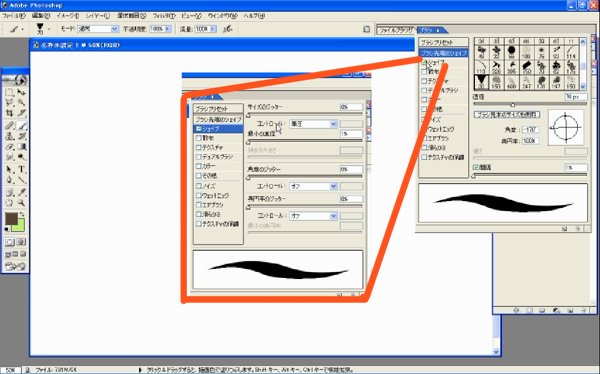Select the Hand tool
Image resolution: width=600 pixels, height=374 pixels.
(9, 203)
